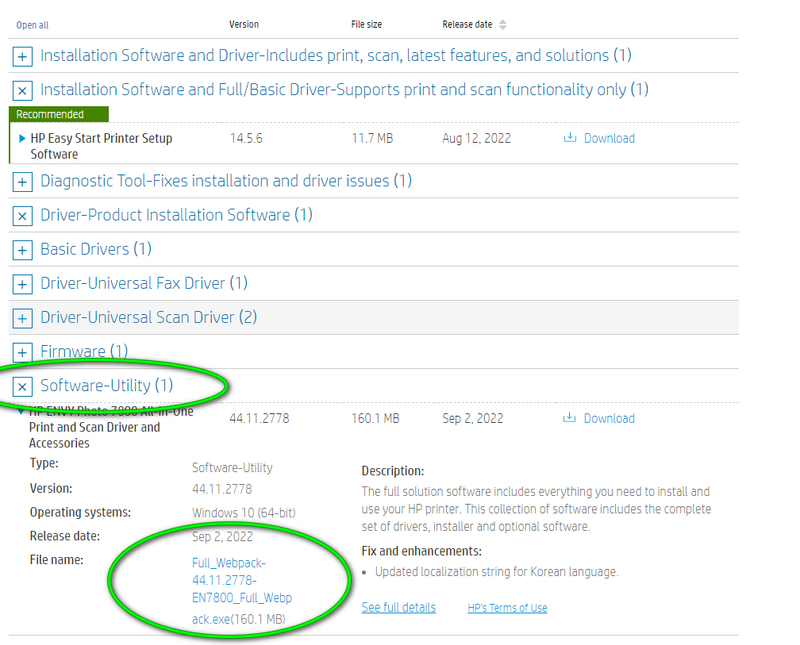Click the Basic Drivers (1) heading
The width and height of the screenshot is (800, 645).
(x=96, y=249)
